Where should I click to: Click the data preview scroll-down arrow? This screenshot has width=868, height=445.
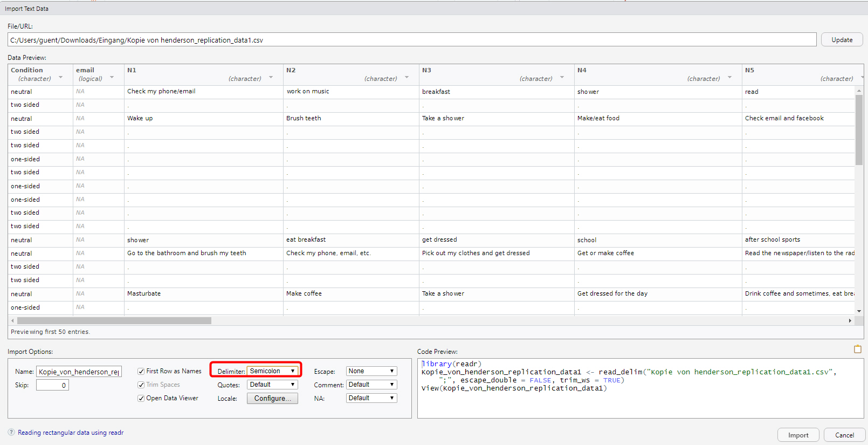click(x=859, y=311)
